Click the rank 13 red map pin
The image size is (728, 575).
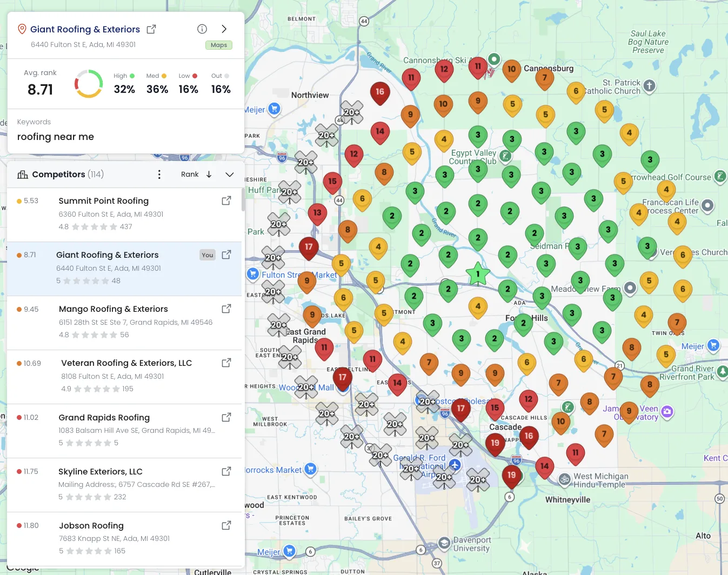(317, 213)
